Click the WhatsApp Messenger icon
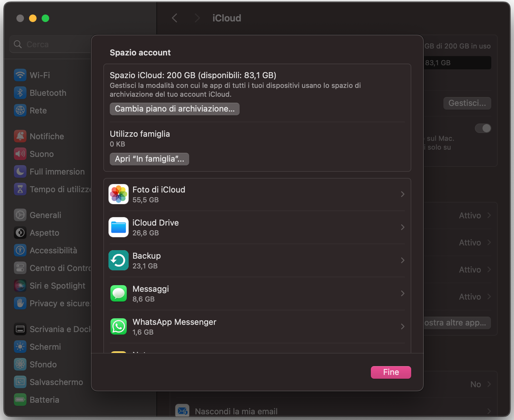Viewport: 514px width, 420px height. click(x=118, y=326)
